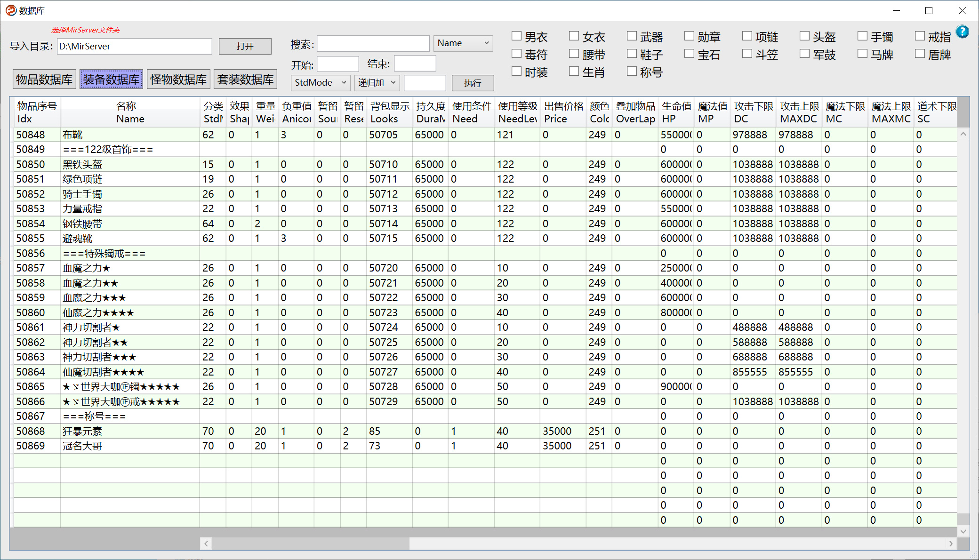979x560 pixels.
Task: Toggle the 头盔 checkbox
Action: click(x=804, y=36)
